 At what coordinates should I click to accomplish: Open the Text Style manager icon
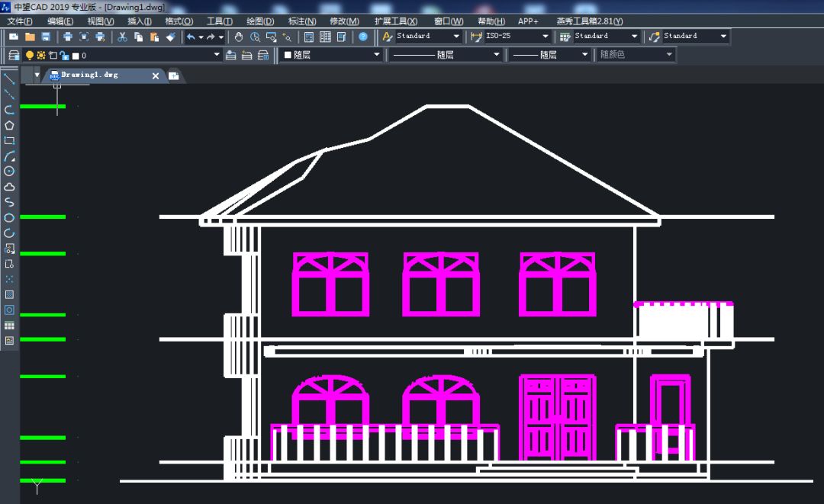click(388, 37)
